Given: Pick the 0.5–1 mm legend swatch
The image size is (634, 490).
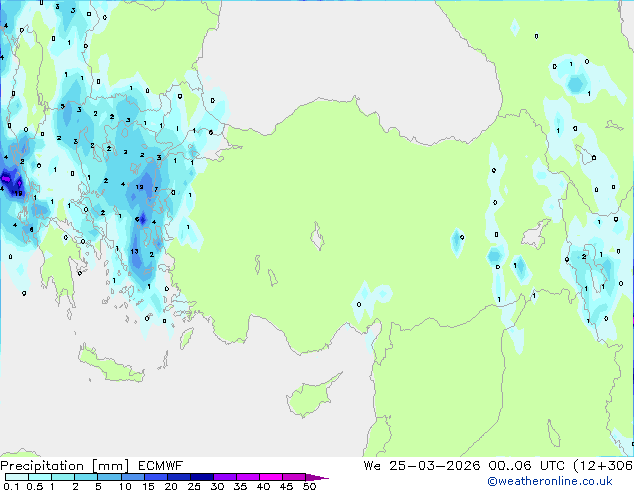Looking at the screenshot, I should (40, 477).
